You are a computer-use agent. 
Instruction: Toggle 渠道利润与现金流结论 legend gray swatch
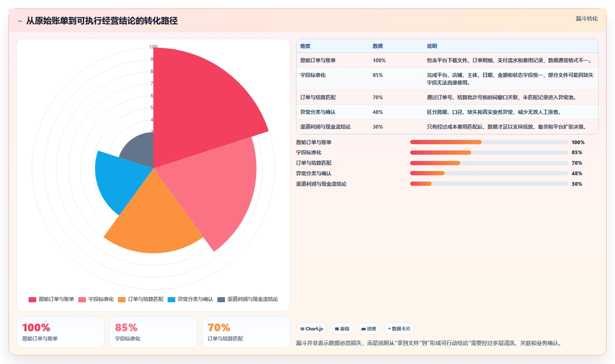[221, 299]
